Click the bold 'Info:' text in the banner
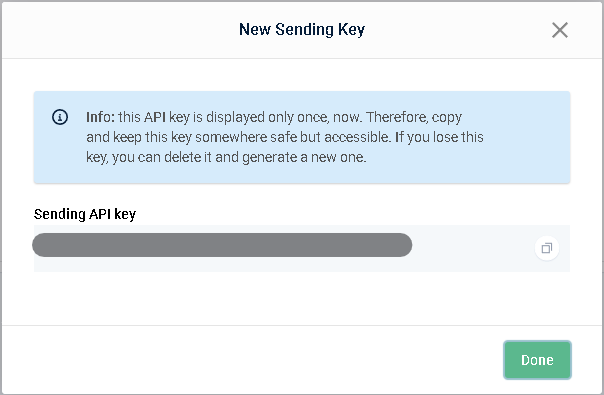This screenshot has height=395, width=604. click(x=100, y=117)
